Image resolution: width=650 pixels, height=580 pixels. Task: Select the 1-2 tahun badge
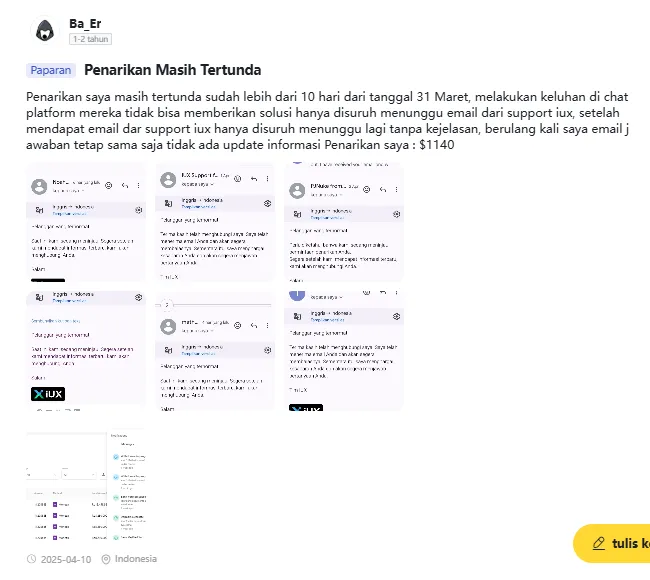(x=90, y=39)
